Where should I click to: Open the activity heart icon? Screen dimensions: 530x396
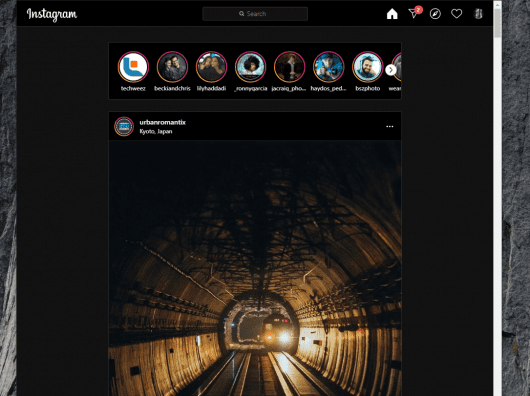(x=456, y=14)
